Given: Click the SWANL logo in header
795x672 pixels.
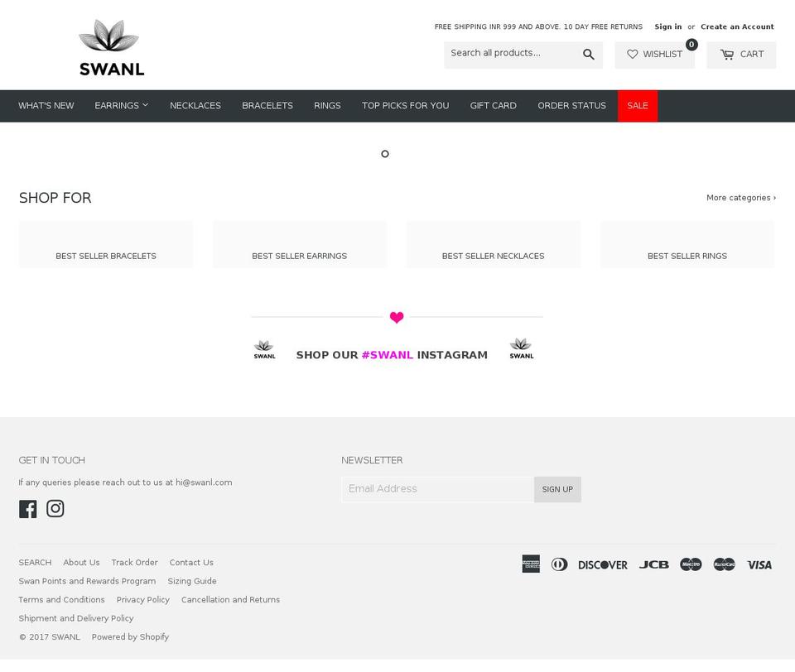Looking at the screenshot, I should [x=111, y=48].
